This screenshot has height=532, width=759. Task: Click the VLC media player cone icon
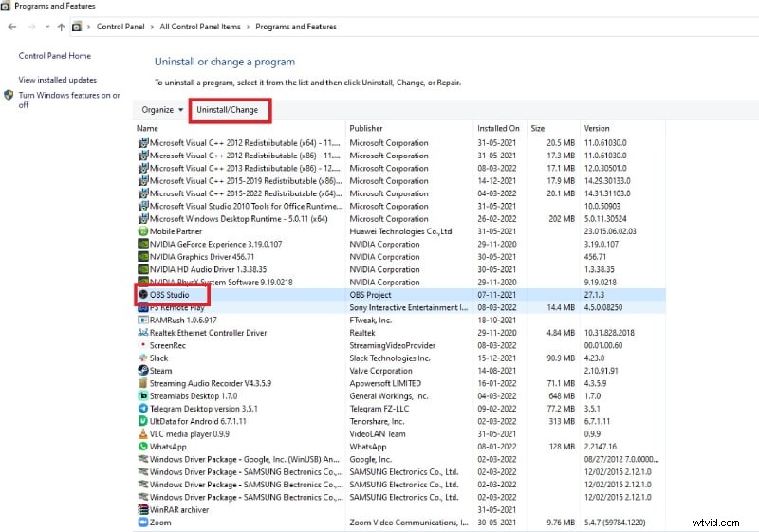pos(142,433)
